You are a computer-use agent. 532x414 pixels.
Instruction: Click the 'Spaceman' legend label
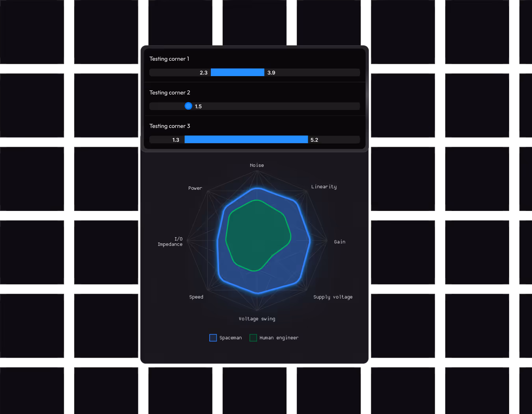tap(231, 338)
